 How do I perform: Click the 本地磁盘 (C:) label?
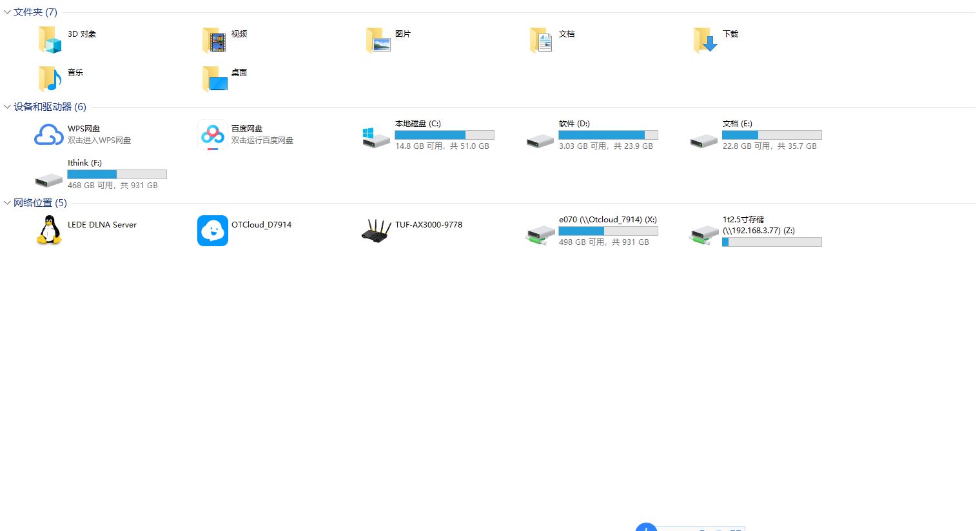point(418,124)
